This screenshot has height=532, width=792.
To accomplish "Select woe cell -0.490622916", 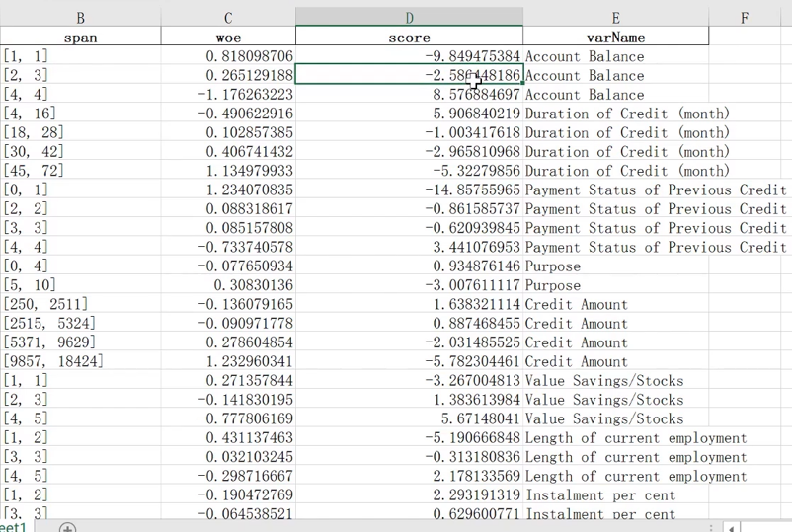I will 228,114.
